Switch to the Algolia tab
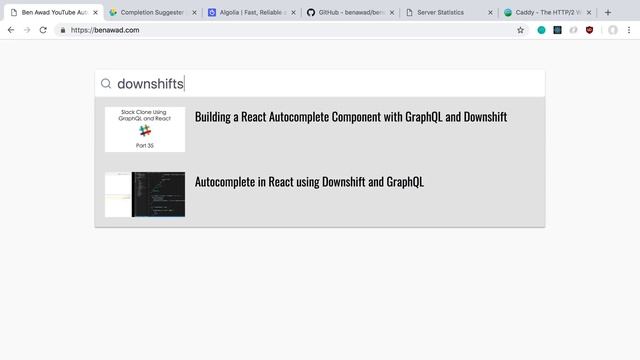 click(250, 13)
